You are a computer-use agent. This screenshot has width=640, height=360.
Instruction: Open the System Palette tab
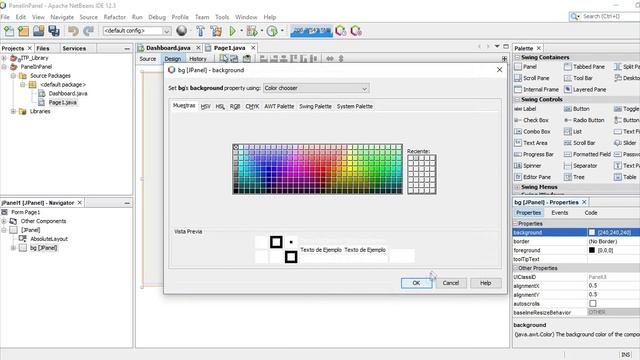click(355, 107)
